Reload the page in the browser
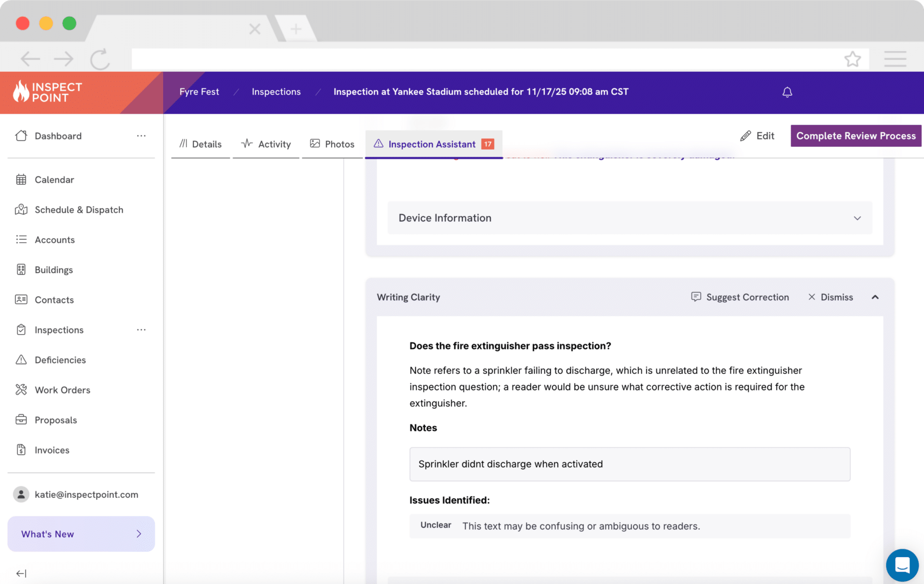The height and width of the screenshot is (584, 924). (100, 59)
